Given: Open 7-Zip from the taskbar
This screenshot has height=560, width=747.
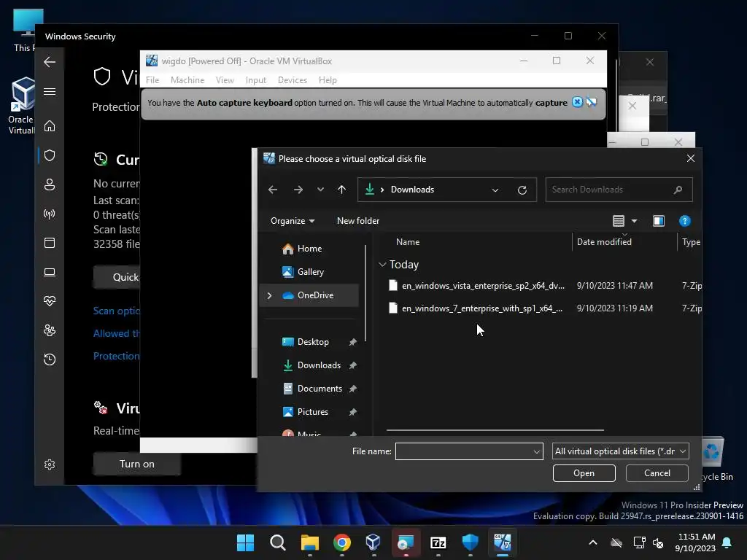Looking at the screenshot, I should [x=438, y=542].
